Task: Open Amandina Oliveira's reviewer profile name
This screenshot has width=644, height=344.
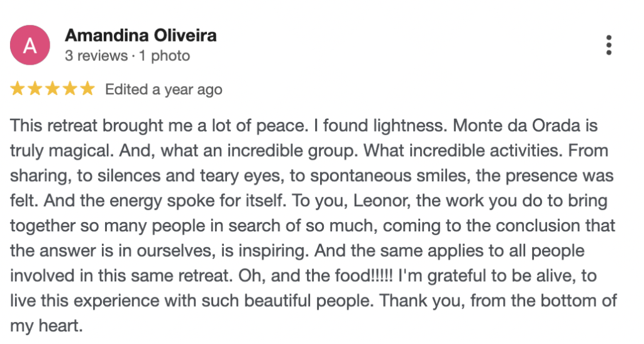Action: tap(140, 35)
